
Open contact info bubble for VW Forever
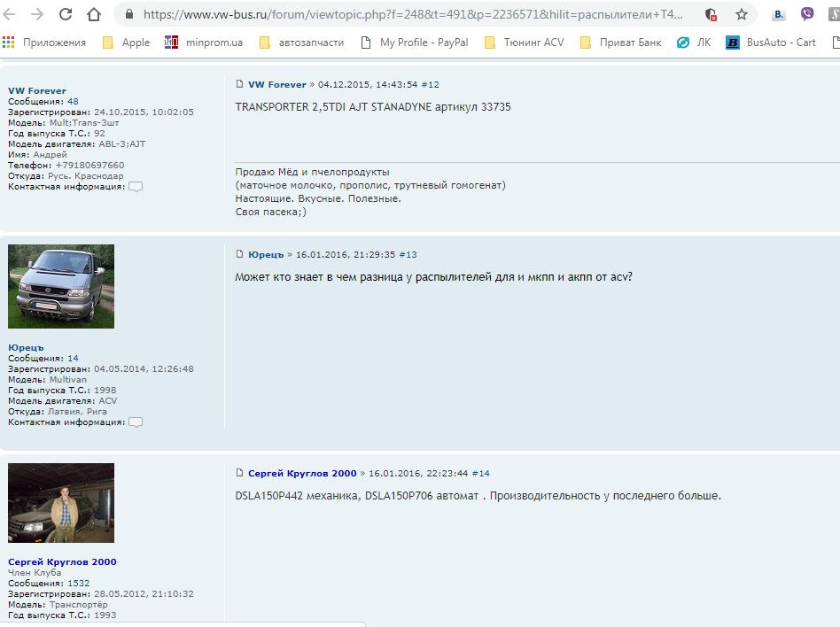pyautogui.click(x=136, y=187)
